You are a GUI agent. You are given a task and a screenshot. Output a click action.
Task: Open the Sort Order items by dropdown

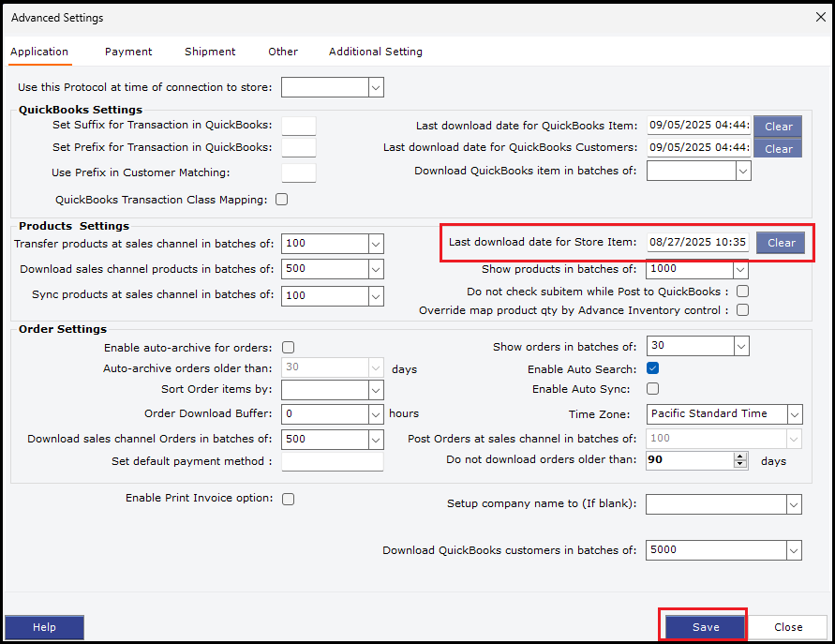(376, 390)
